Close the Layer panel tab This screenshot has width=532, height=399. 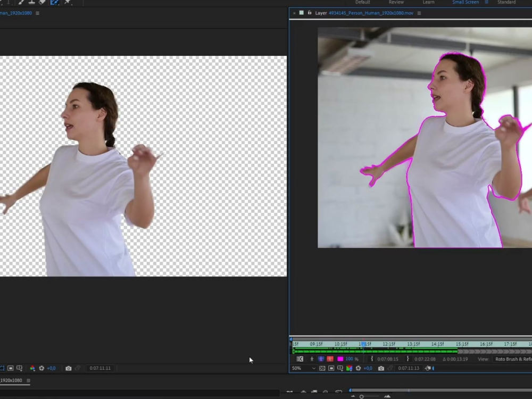tap(294, 13)
